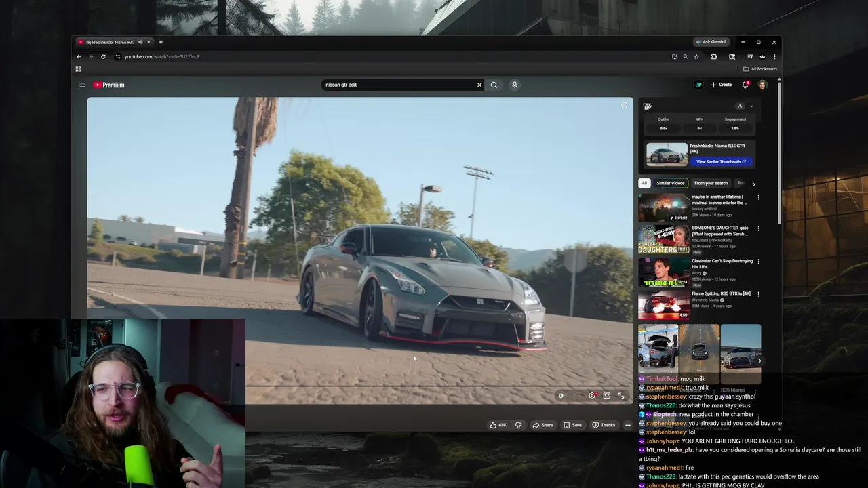Open player settings gear
Image resolution: width=868 pixels, height=488 pixels.
(x=592, y=396)
